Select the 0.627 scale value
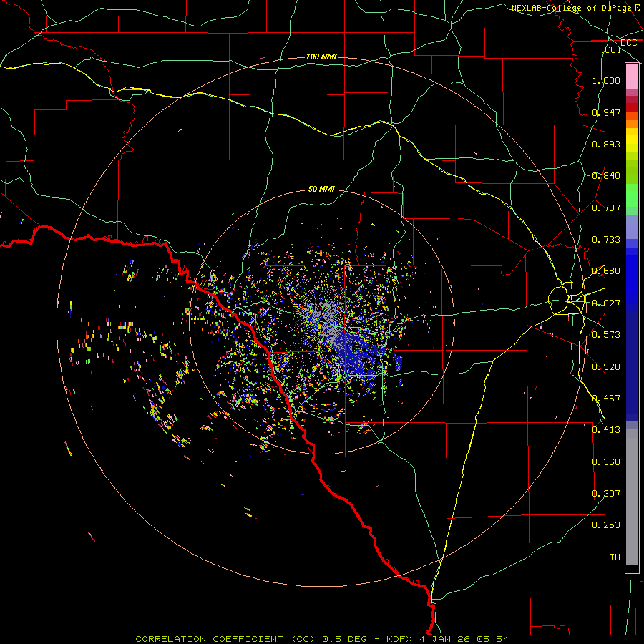 click(606, 303)
